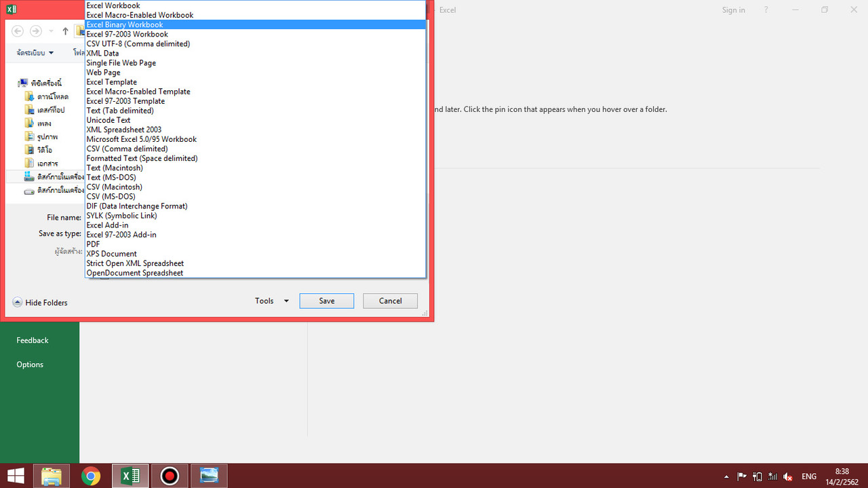Select SYLK (Symbolic Link) format

(256, 215)
